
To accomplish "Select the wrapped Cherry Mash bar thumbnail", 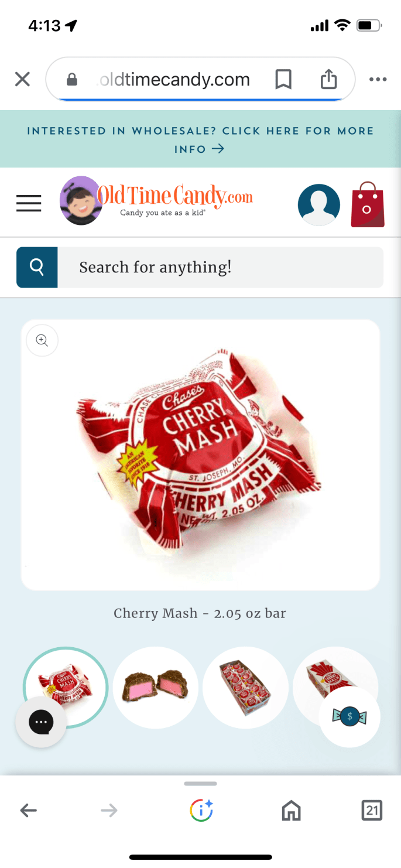I will [x=66, y=687].
